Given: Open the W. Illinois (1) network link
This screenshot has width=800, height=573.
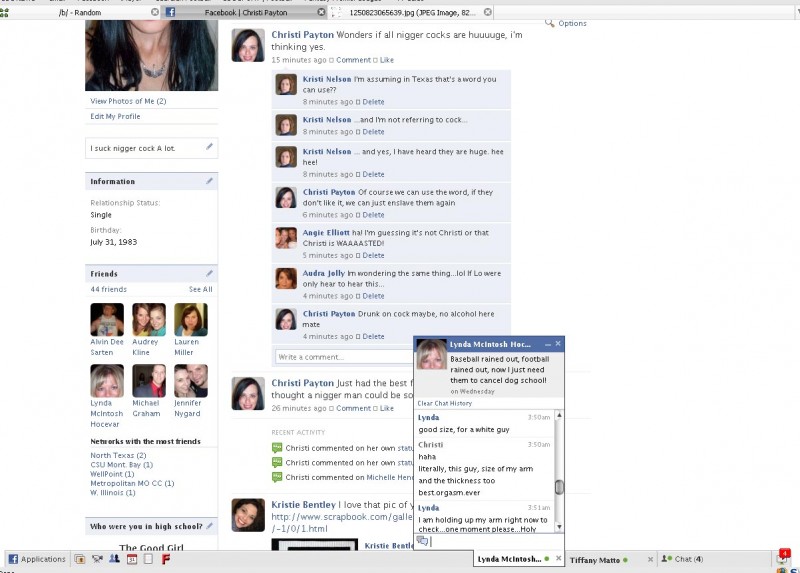Looking at the screenshot, I should (x=113, y=492).
